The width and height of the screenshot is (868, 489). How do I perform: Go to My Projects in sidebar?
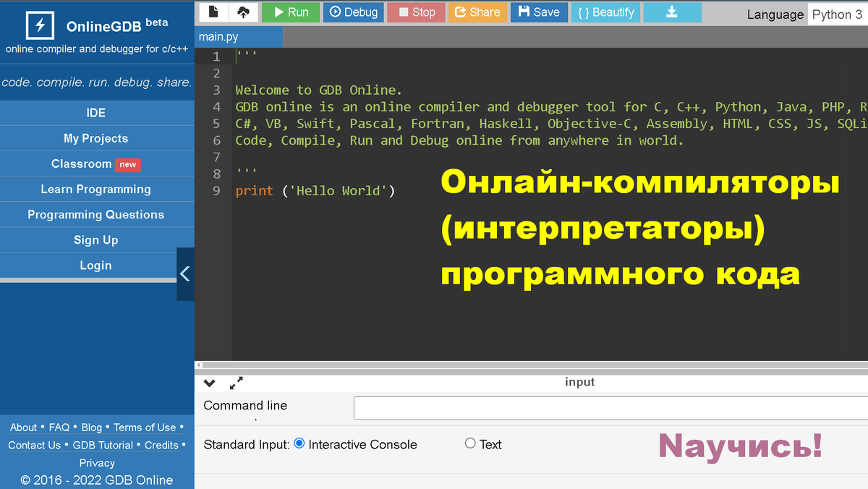(x=96, y=138)
